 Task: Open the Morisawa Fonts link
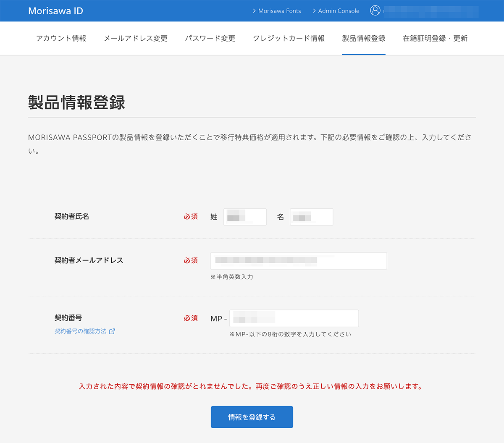279,11
